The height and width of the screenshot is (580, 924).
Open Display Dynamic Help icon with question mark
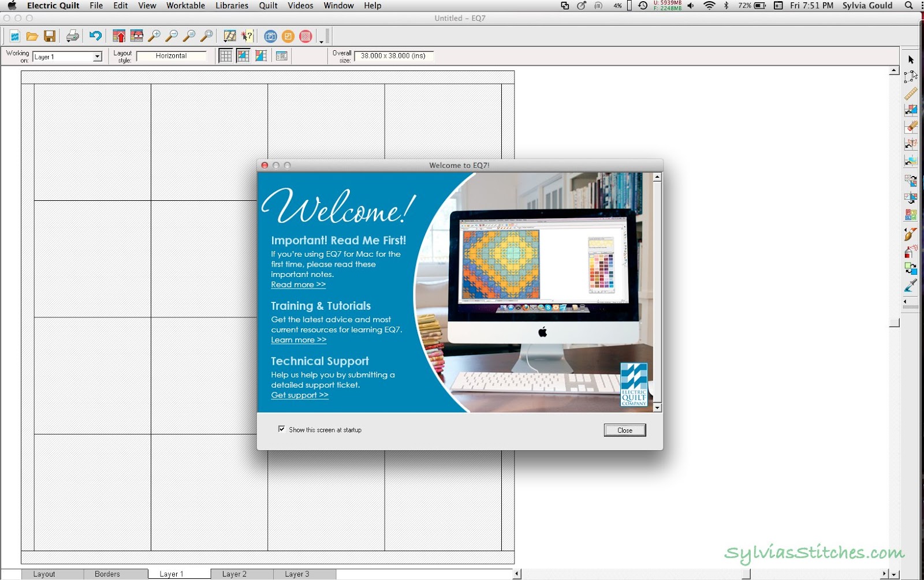247,36
